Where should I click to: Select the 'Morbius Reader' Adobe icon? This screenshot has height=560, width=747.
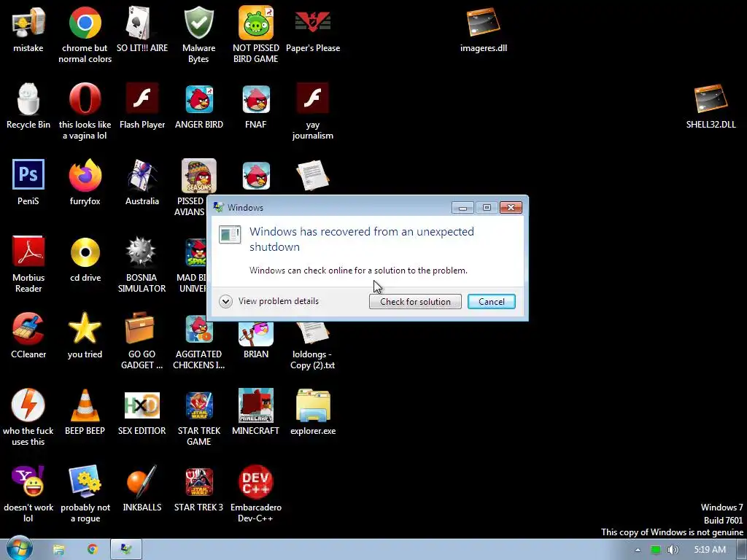[28, 252]
